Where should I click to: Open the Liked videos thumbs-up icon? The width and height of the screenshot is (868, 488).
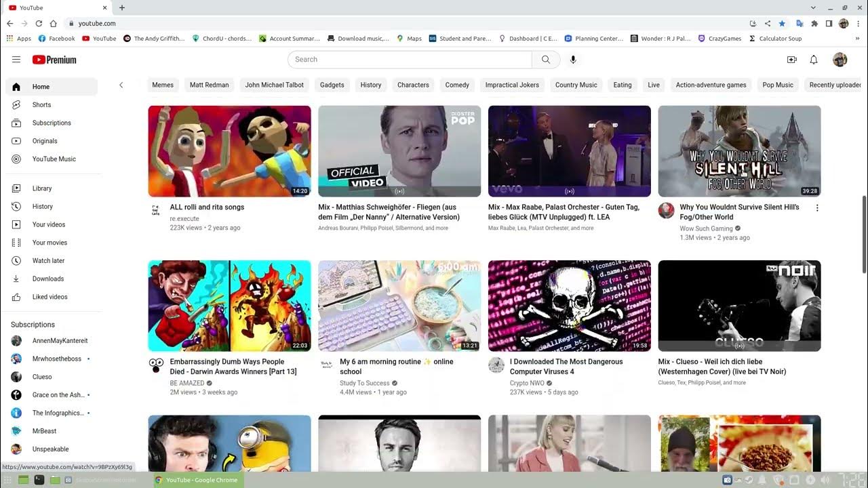[16, 297]
